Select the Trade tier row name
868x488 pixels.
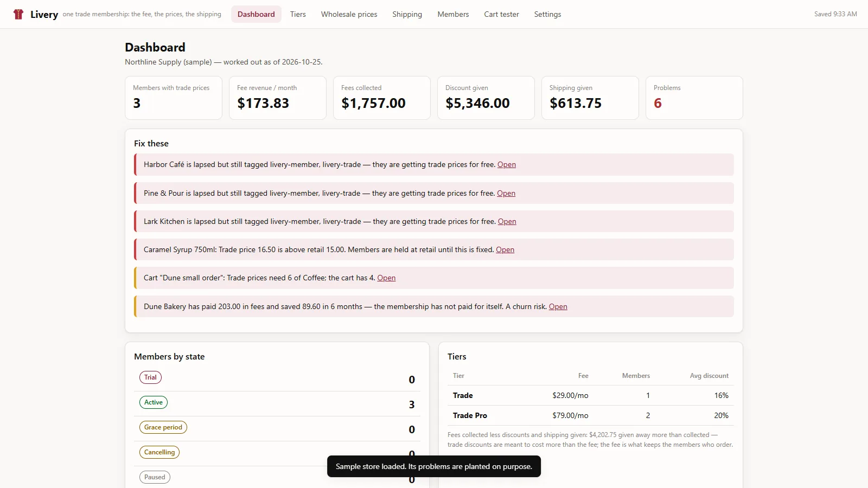point(463,395)
